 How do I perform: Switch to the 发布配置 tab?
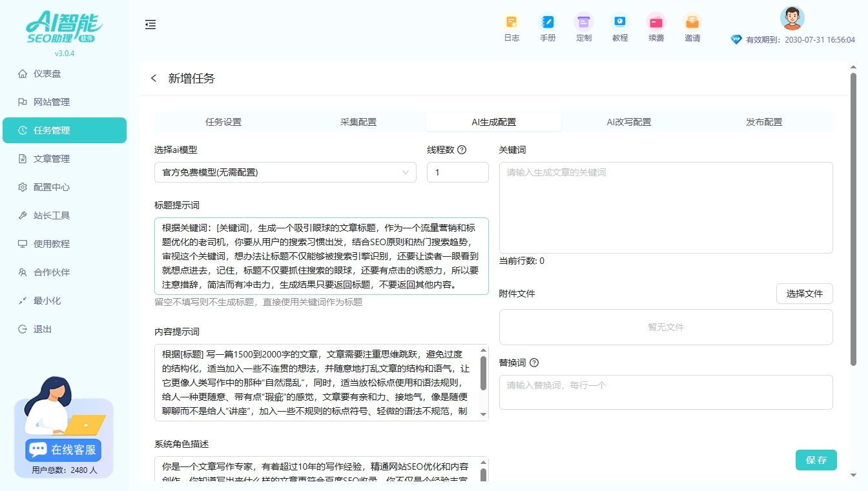coord(763,121)
